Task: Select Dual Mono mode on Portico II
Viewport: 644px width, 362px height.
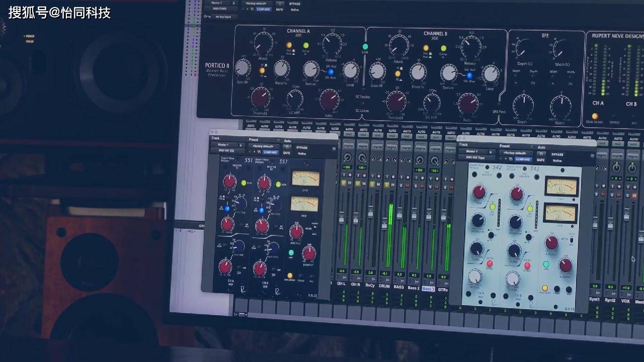Action: [595, 116]
